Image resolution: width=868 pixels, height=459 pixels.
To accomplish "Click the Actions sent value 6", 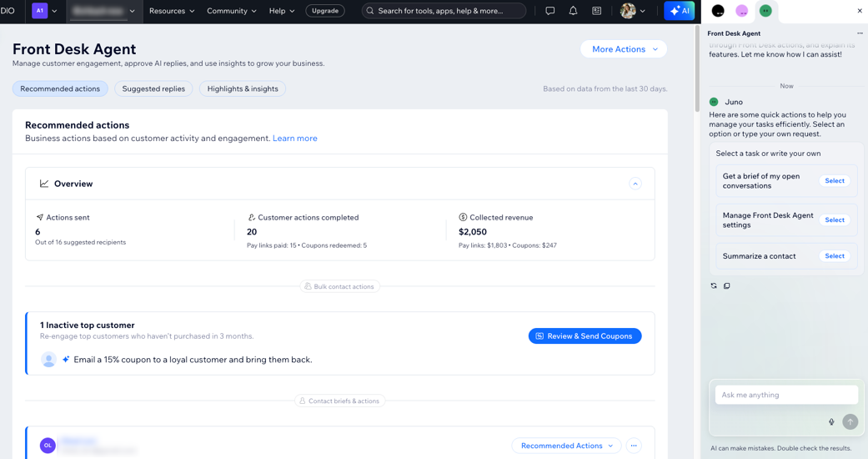I will 38,232.
